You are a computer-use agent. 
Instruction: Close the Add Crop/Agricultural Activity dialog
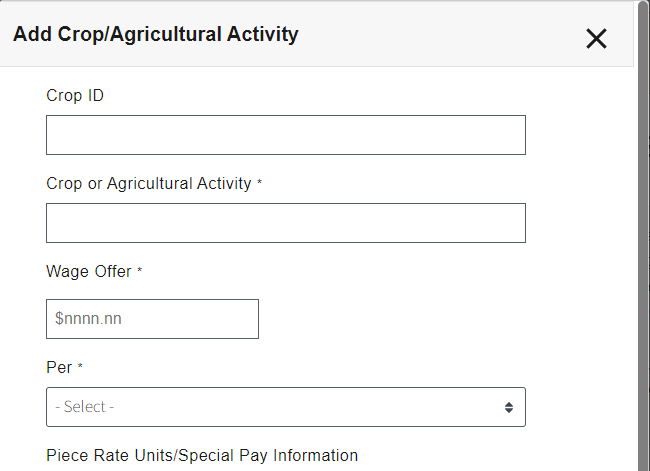coord(596,39)
